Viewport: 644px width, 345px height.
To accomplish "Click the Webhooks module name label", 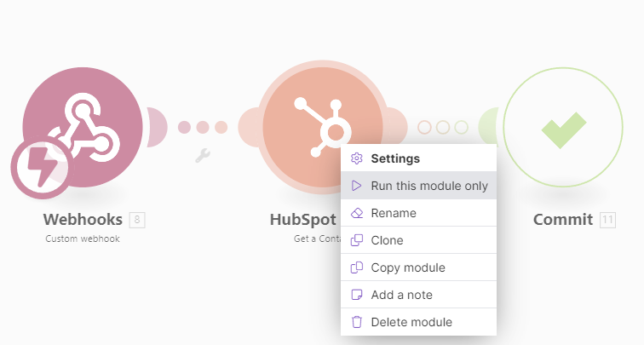I will (83, 220).
